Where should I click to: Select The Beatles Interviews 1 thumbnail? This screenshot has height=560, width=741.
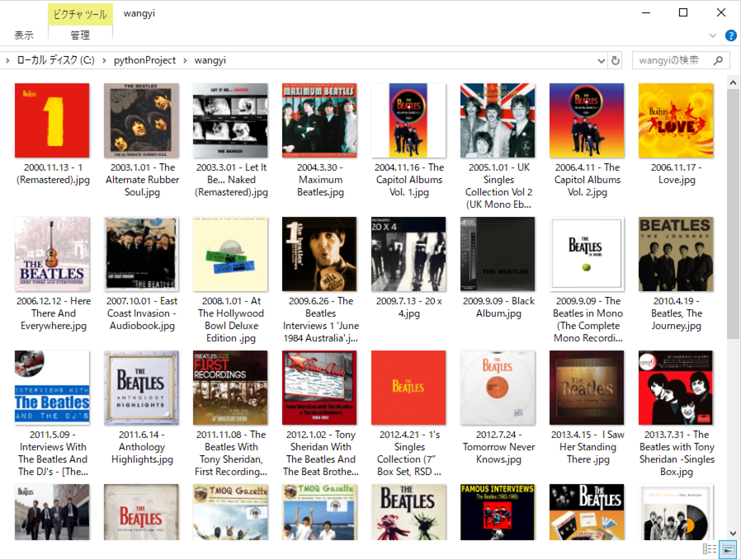319,254
